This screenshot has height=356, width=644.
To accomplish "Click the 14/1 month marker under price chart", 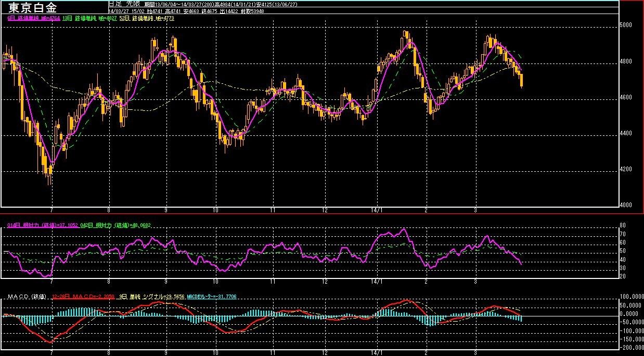I will click(x=377, y=209).
